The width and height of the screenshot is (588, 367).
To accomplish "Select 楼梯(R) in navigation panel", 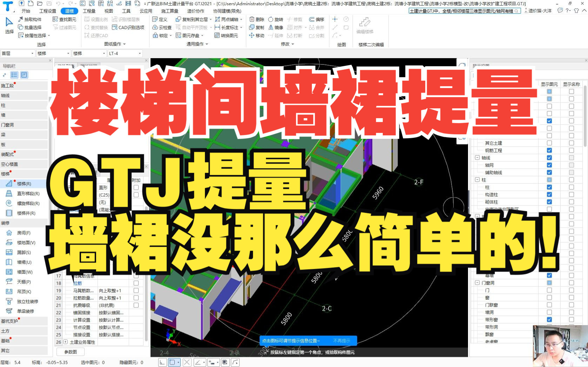I will coord(24,184).
